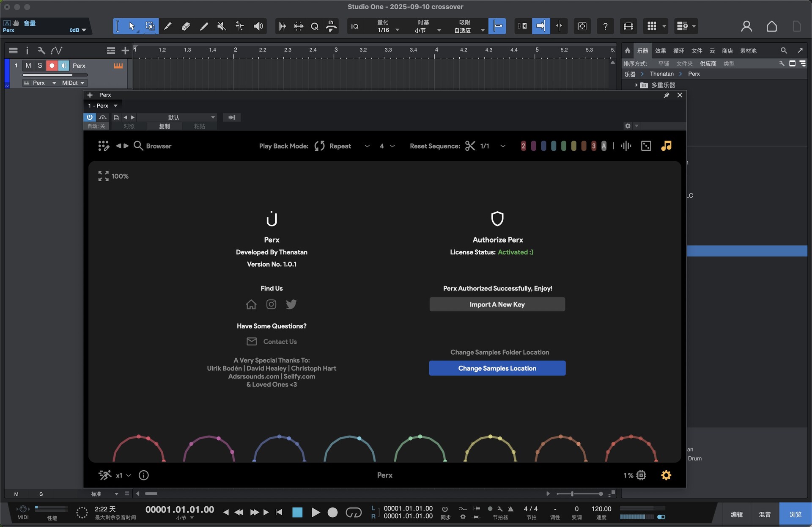812x527 pixels.
Task: Mute the Perx track
Action: coord(28,66)
